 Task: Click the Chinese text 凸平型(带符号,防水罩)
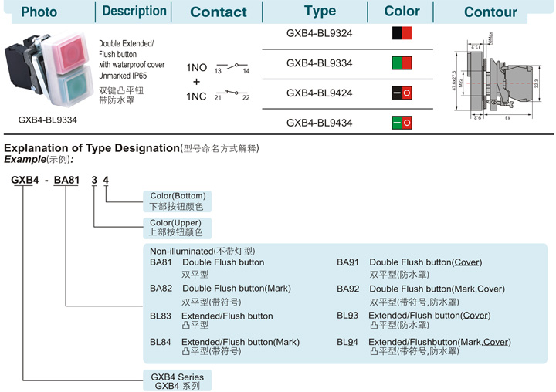[x=415, y=351]
